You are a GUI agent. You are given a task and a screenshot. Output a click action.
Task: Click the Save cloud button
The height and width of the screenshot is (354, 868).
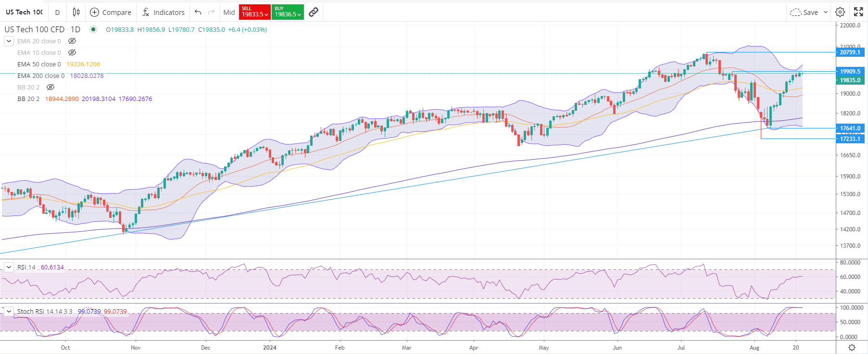click(x=805, y=12)
